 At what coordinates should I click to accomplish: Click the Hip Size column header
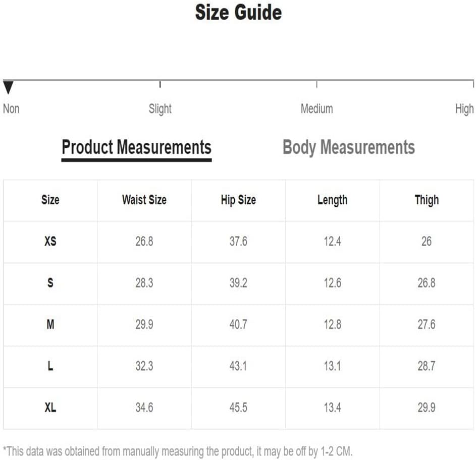(238, 200)
